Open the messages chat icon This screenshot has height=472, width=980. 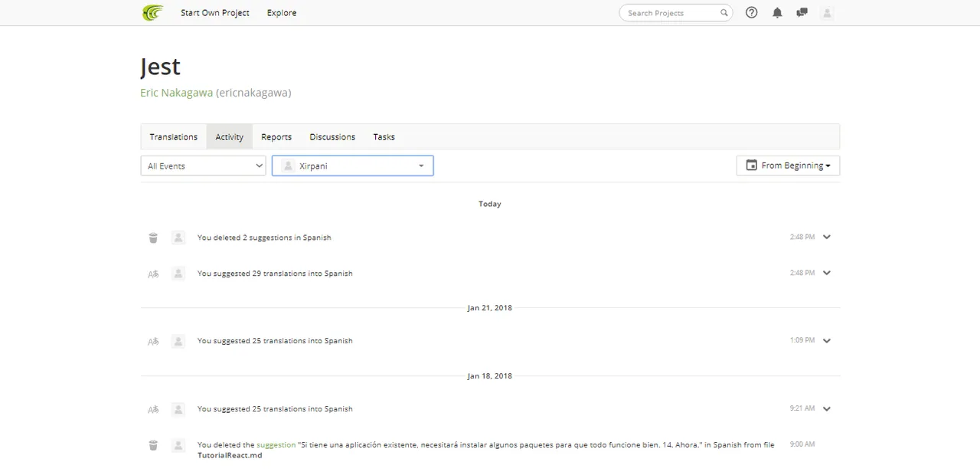802,13
